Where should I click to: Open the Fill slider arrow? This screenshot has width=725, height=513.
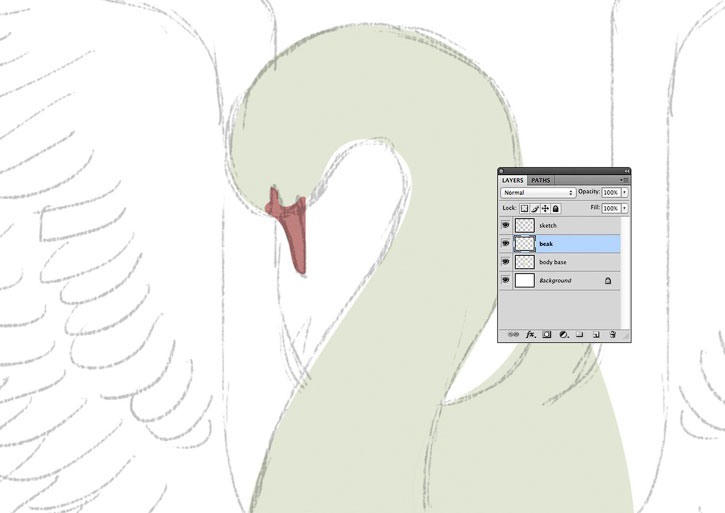pos(625,209)
